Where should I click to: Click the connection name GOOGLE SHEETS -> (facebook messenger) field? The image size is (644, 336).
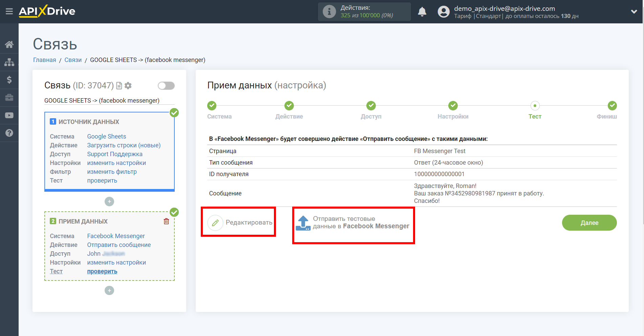(x=109, y=101)
